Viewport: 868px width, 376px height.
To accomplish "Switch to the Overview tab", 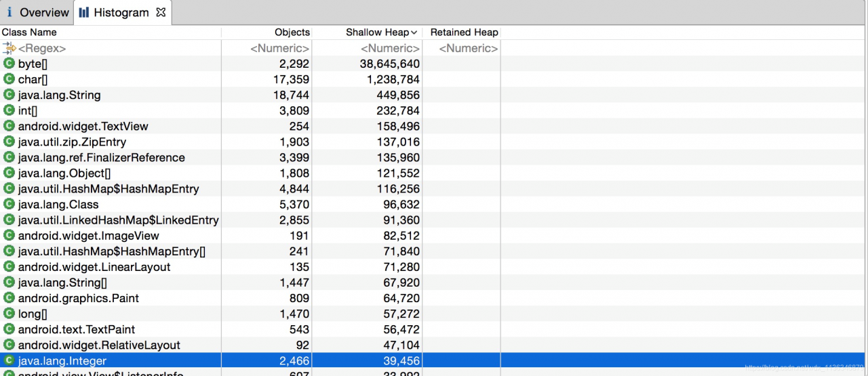I will (37, 12).
